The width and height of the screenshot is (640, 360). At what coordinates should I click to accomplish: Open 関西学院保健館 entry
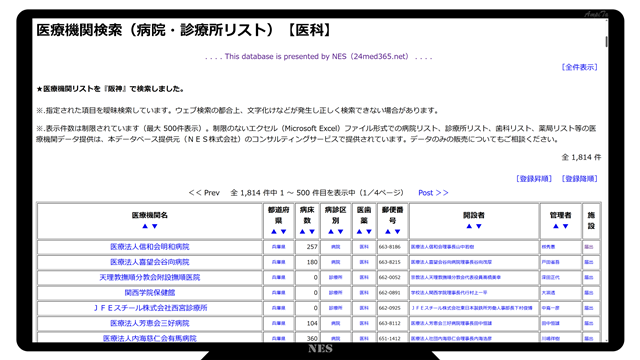click(150, 293)
